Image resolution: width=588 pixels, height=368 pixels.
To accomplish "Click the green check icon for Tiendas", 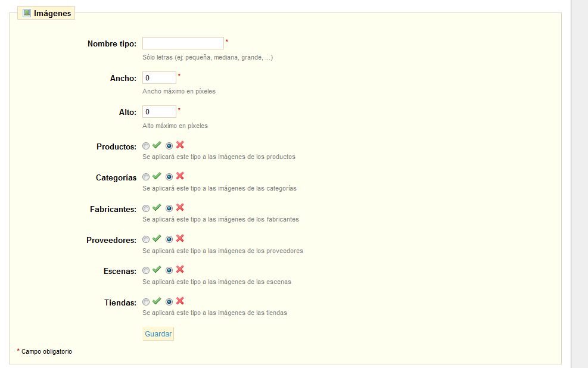I will (156, 301).
